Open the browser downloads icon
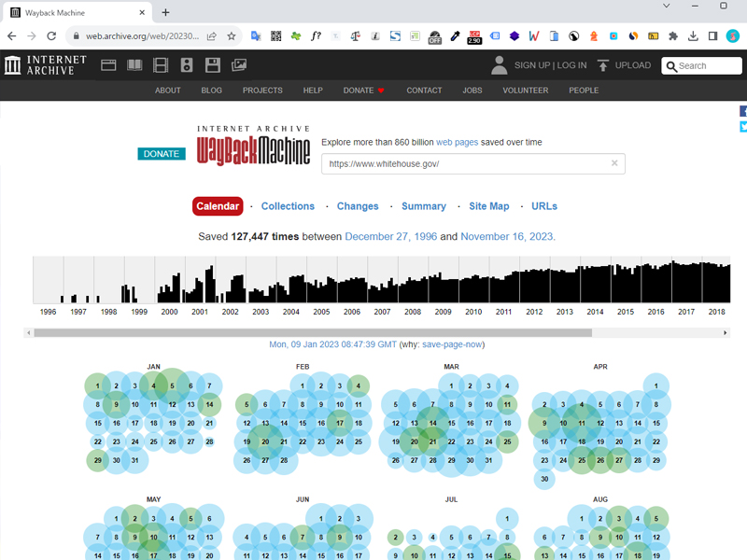The width and height of the screenshot is (747, 560). pyautogui.click(x=693, y=36)
